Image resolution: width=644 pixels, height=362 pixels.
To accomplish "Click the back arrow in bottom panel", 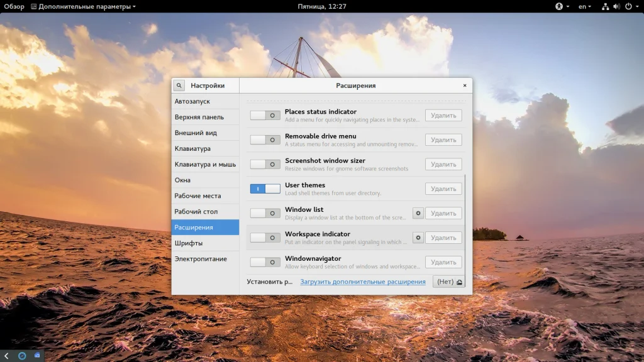I will (6, 356).
